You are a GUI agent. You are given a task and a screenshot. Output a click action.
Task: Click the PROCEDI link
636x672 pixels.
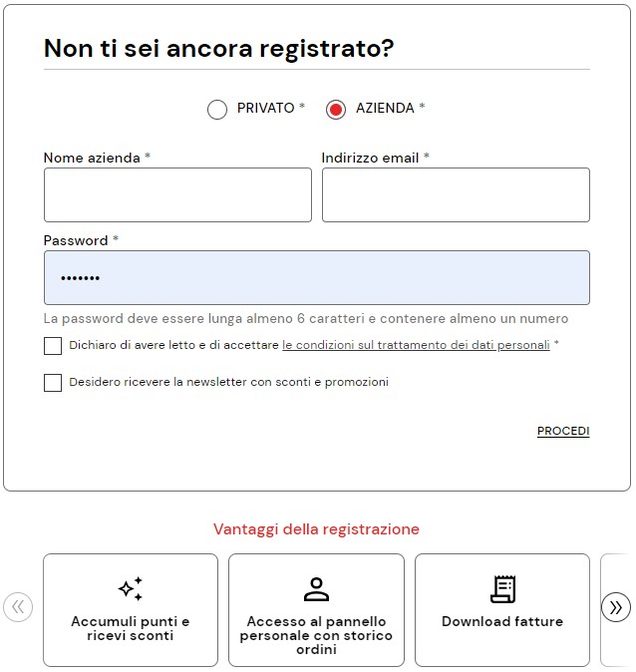click(563, 431)
